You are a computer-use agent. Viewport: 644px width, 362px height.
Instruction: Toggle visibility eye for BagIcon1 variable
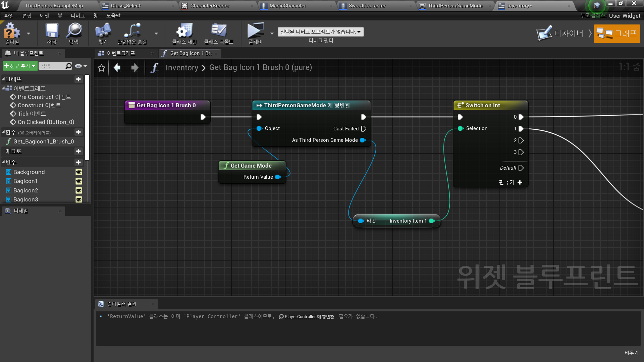pyautogui.click(x=79, y=181)
